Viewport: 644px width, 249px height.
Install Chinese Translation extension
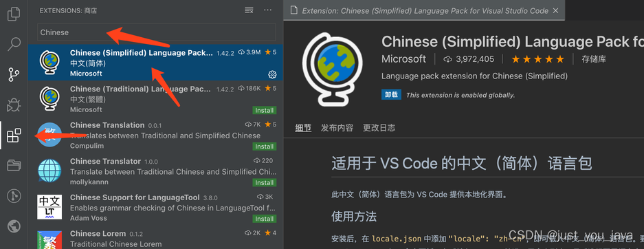264,147
